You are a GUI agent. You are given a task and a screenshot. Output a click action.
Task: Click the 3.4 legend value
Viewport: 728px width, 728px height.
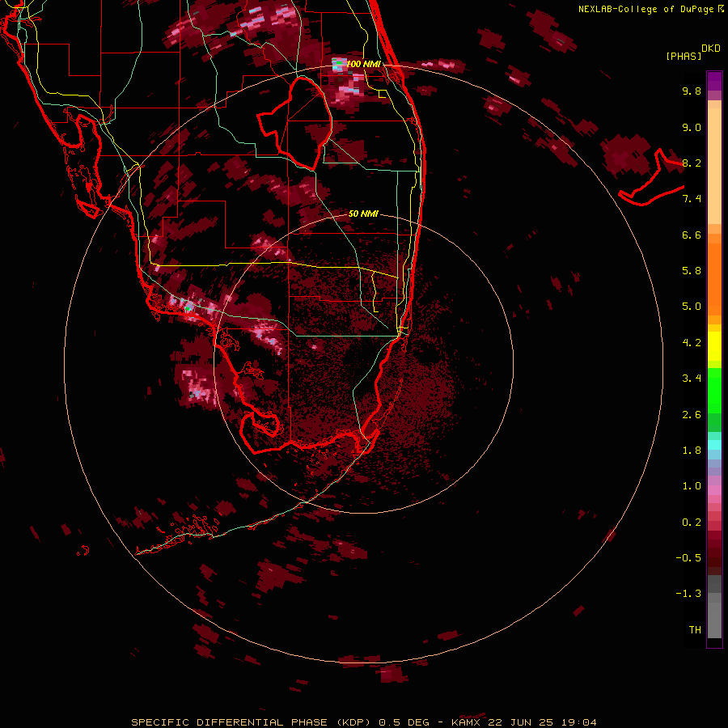click(x=692, y=379)
